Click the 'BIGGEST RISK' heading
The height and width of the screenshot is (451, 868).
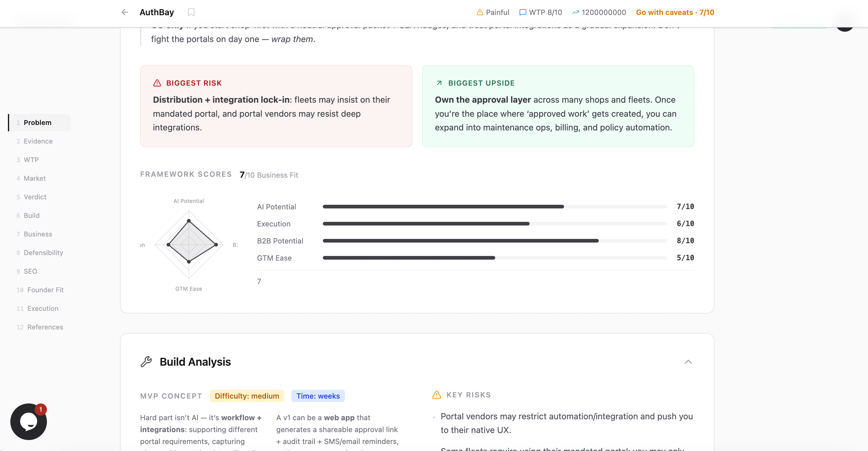point(194,83)
